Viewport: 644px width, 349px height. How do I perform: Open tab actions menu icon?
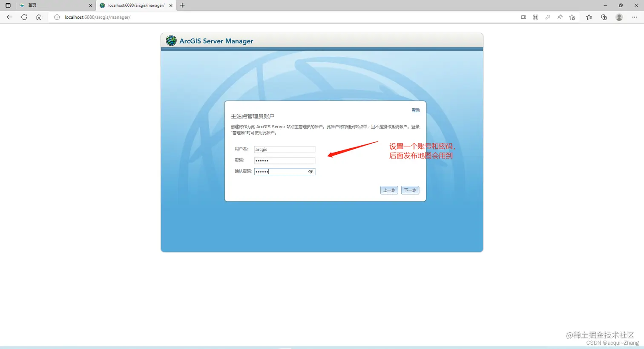(x=8, y=5)
